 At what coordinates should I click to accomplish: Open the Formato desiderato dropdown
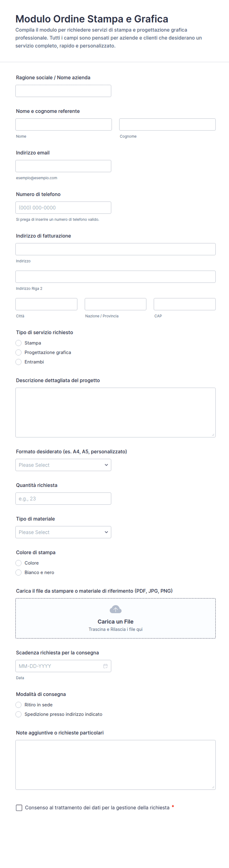[63, 465]
